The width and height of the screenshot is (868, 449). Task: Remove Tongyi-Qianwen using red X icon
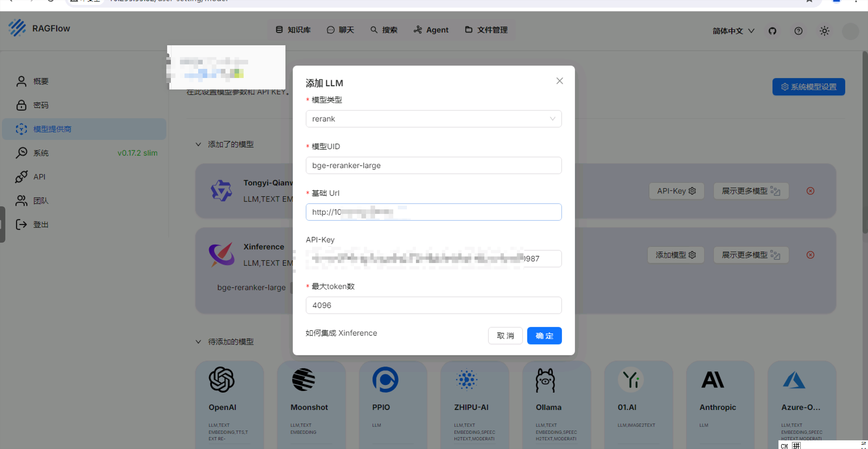[810, 191]
